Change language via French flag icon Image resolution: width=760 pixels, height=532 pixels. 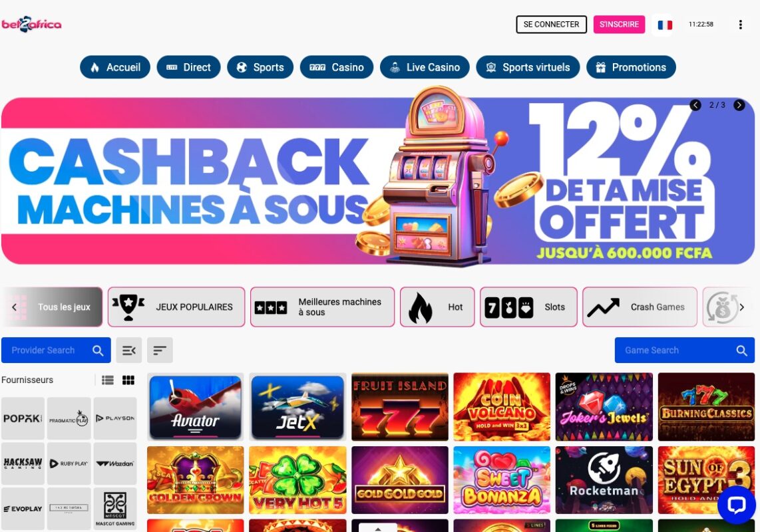pyautogui.click(x=665, y=25)
